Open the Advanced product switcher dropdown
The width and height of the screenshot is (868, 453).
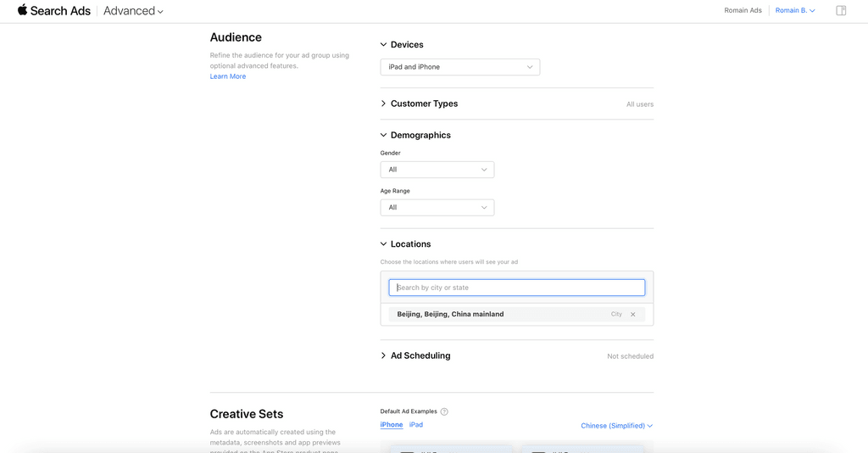point(133,11)
